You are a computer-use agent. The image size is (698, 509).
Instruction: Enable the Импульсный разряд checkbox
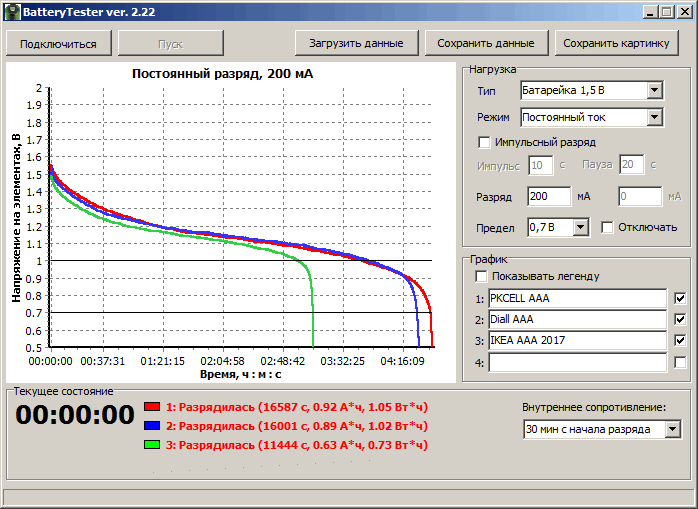tap(485, 142)
